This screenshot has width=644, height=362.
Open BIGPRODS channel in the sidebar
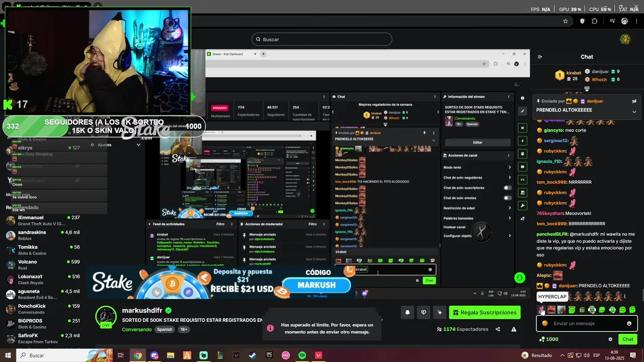coord(43,324)
